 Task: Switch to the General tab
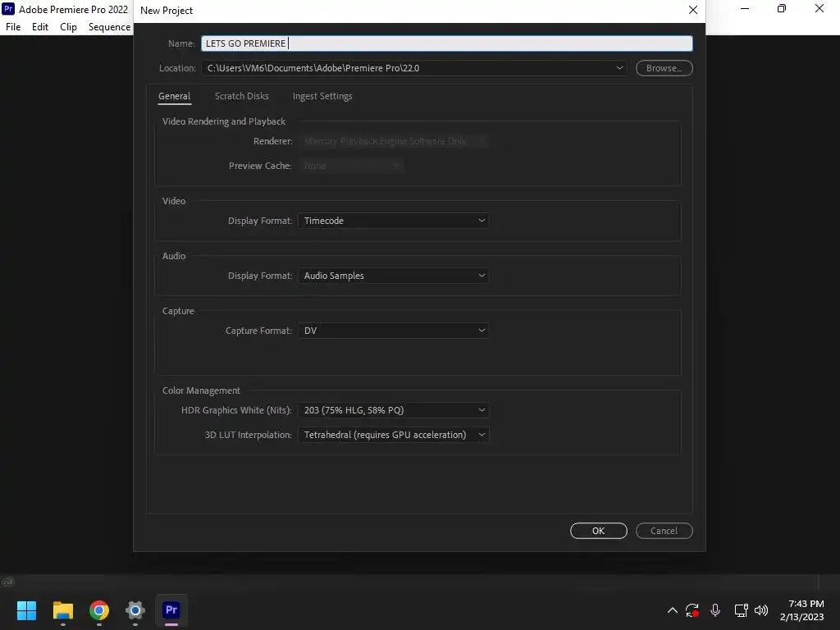[174, 97]
